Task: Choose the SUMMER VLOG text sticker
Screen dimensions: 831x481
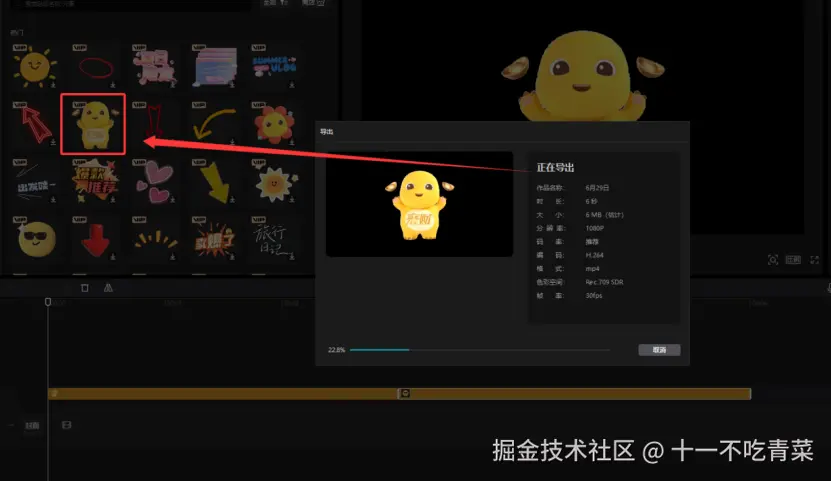Action: 274,66
